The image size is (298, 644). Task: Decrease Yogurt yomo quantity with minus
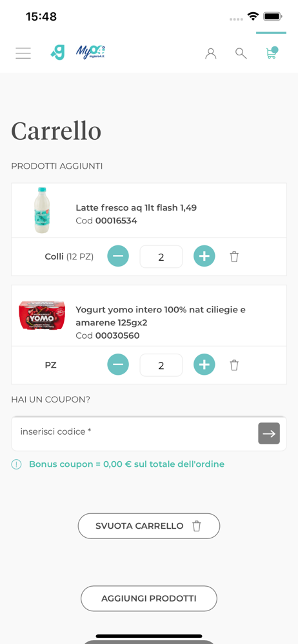(118, 365)
